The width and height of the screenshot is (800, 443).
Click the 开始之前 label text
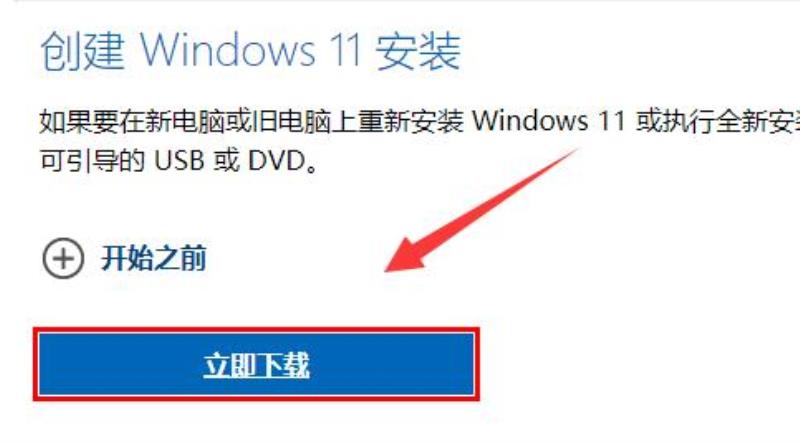pos(154,258)
